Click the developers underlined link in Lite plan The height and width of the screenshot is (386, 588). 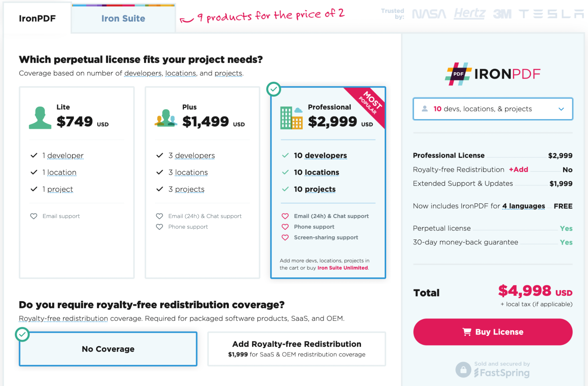[x=64, y=154]
